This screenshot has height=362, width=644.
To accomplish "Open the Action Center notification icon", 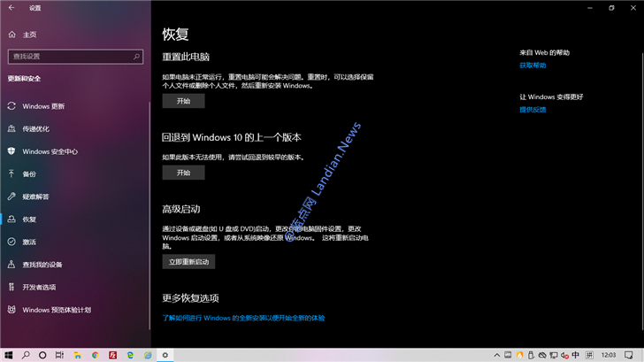I will 628,355.
